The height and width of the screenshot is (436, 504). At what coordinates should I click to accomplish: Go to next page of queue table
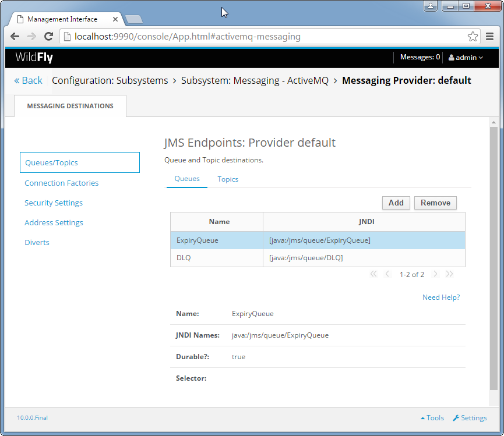[435, 274]
